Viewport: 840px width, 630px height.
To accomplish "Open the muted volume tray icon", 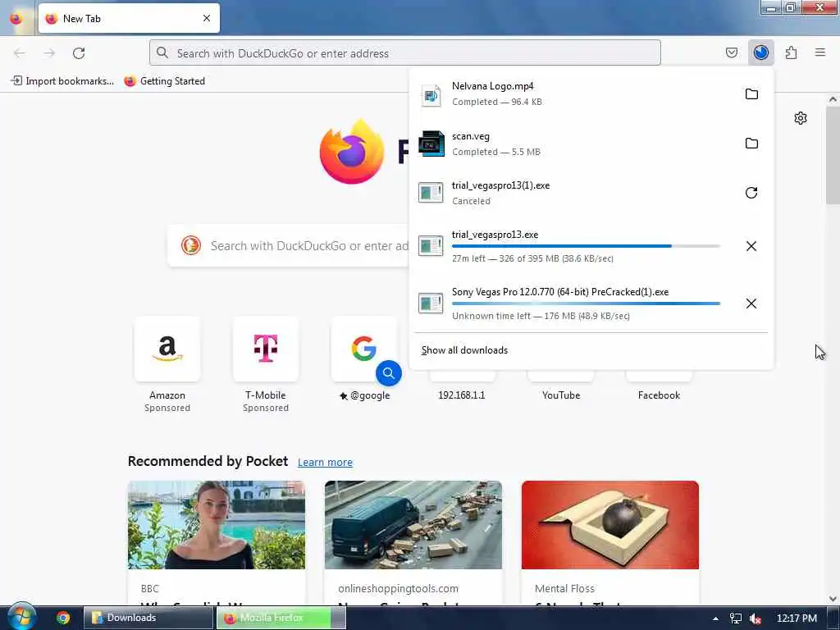I will [756, 619].
